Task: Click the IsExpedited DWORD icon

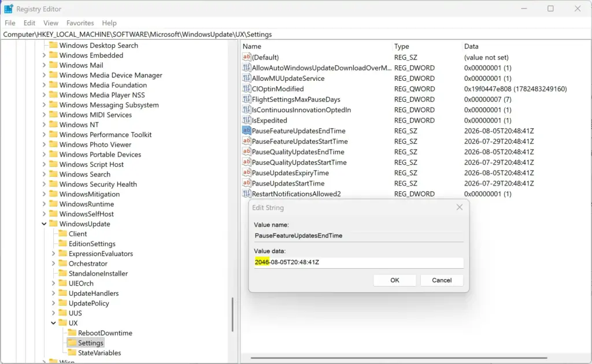Action: click(246, 120)
